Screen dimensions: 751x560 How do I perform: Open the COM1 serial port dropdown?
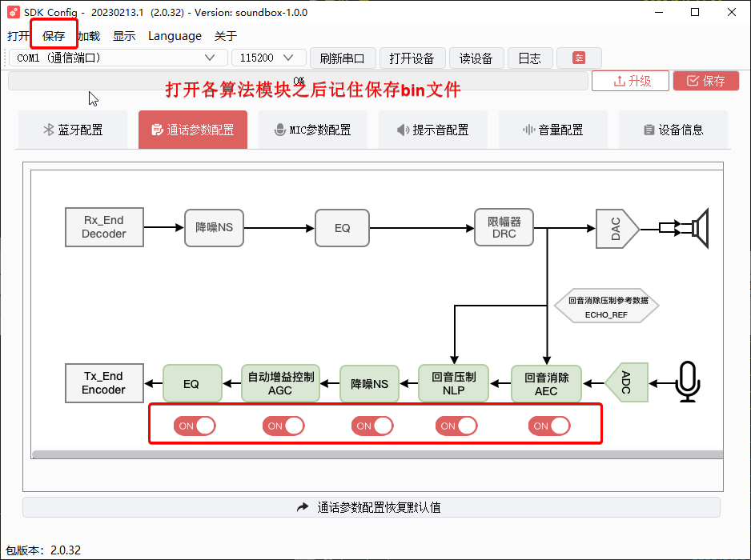pyautogui.click(x=118, y=58)
